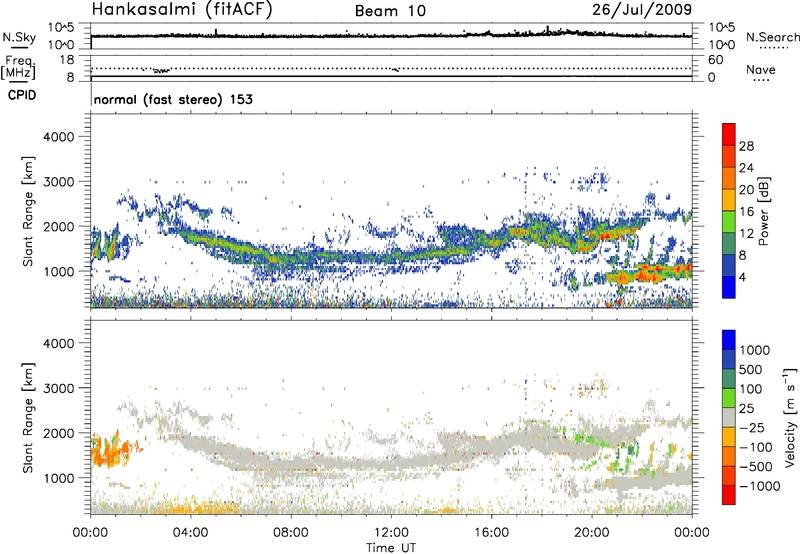
Task: Click "Slant Range [km]" on the velocity panel
Action: click(28, 417)
